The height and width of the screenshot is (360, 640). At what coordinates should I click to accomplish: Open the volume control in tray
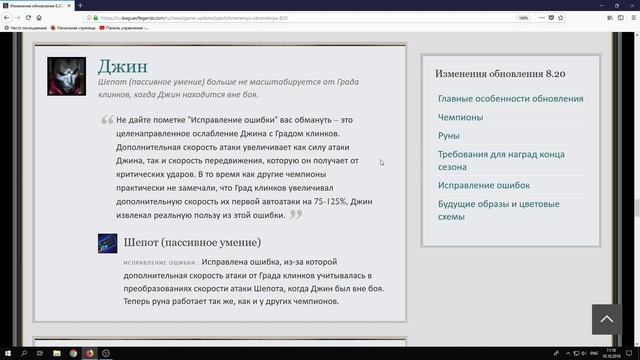pyautogui.click(x=584, y=353)
